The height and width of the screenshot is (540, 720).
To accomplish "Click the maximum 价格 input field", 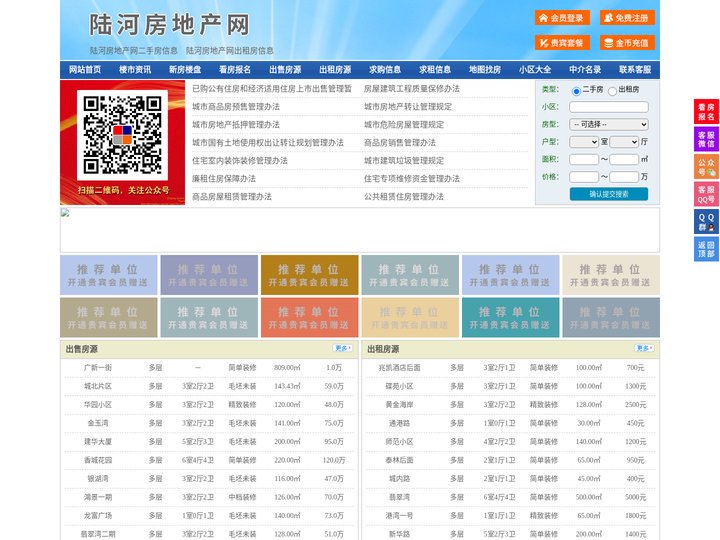I will tap(624, 177).
